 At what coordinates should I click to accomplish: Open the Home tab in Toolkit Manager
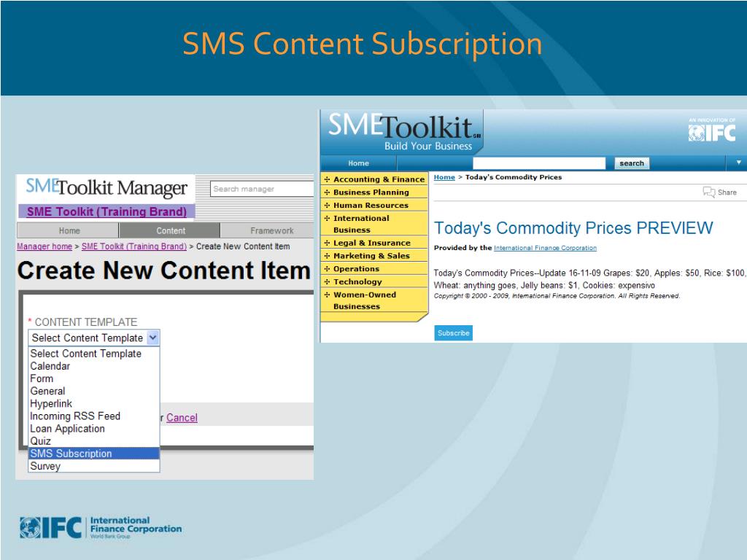click(68, 230)
